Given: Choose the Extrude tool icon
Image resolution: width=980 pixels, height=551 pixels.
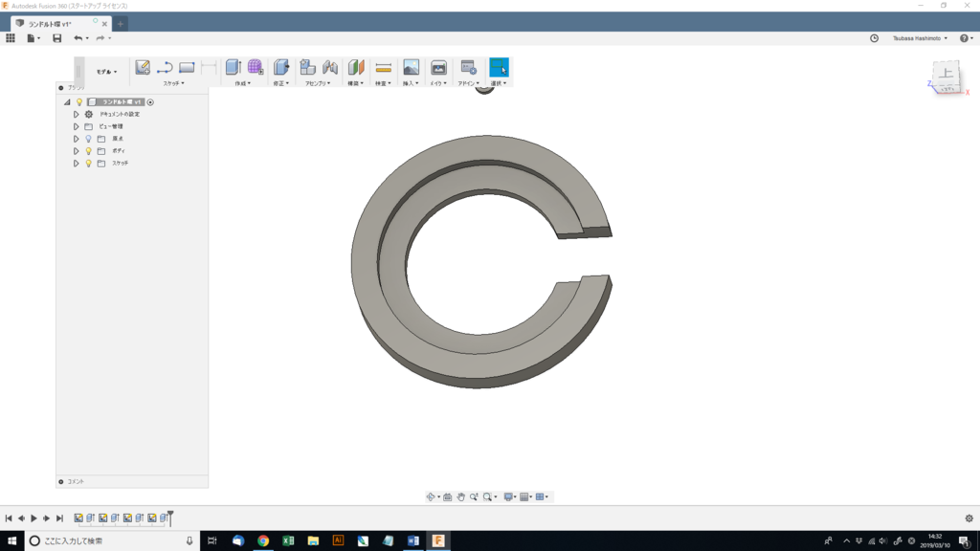Looking at the screenshot, I should pos(234,68).
